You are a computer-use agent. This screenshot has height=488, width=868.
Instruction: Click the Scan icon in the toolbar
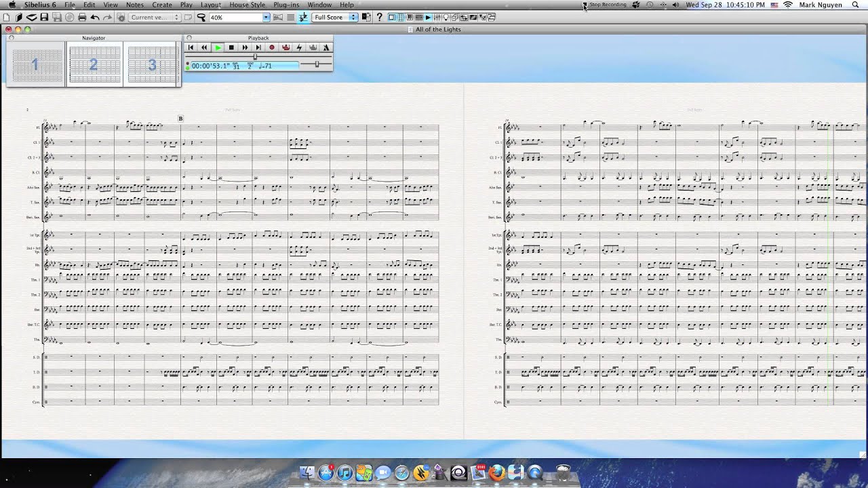pyautogui.click(x=31, y=17)
